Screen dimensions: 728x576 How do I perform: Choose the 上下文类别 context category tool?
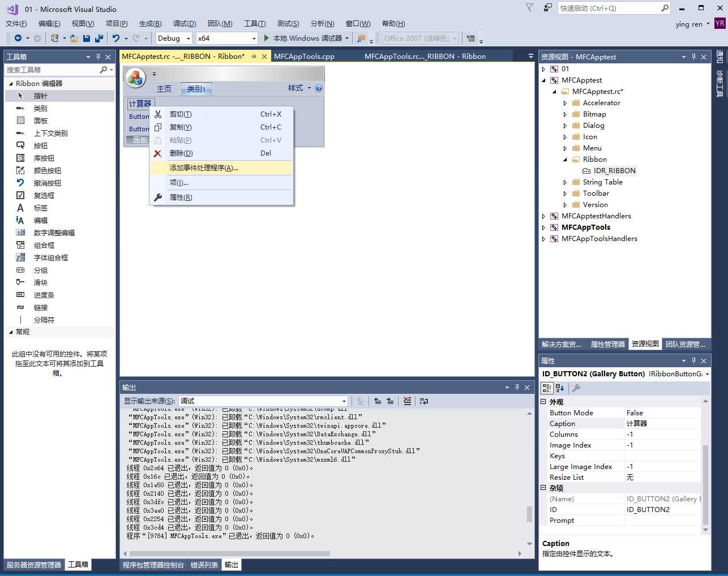[59, 133]
